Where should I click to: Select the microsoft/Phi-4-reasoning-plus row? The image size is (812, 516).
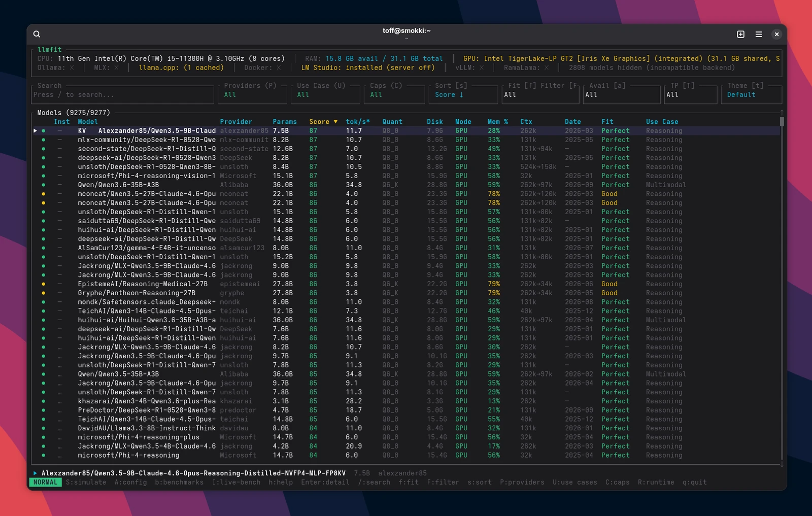pyautogui.click(x=406, y=437)
